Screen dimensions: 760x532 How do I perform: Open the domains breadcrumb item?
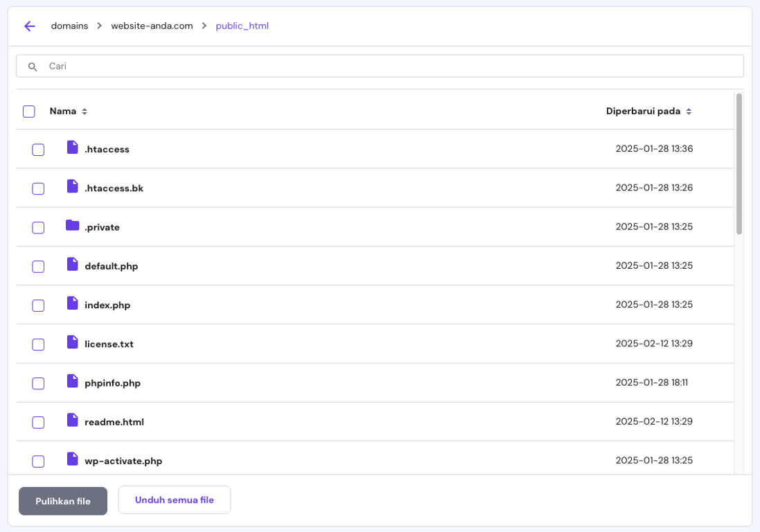pyautogui.click(x=69, y=26)
